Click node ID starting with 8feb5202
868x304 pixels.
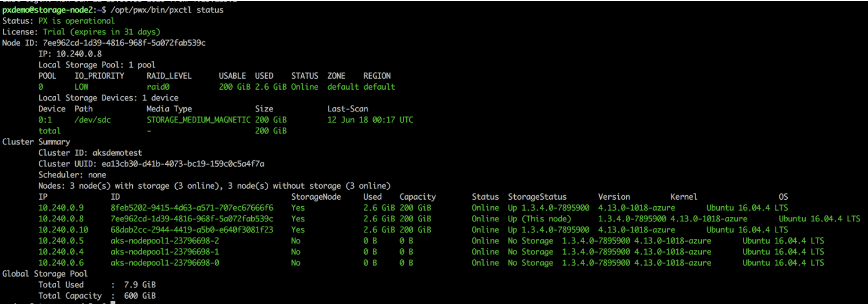tap(192, 208)
